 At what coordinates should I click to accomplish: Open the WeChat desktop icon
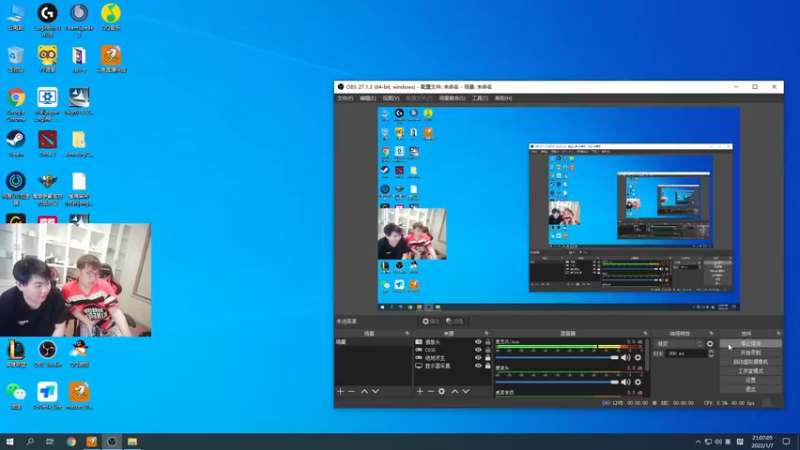click(x=16, y=396)
